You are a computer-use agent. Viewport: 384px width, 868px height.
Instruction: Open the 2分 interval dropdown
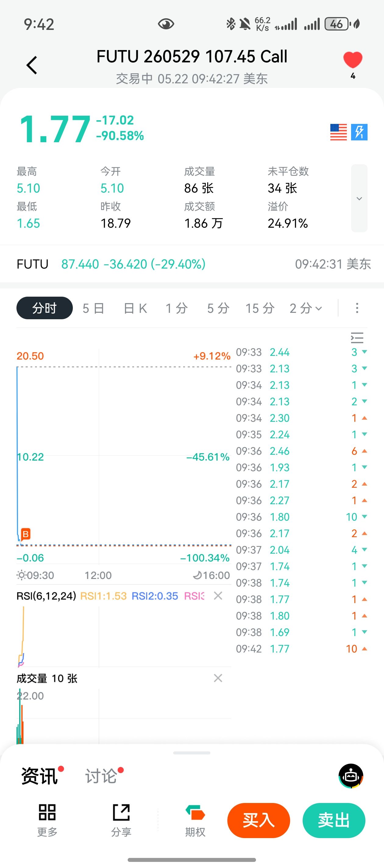306,308
